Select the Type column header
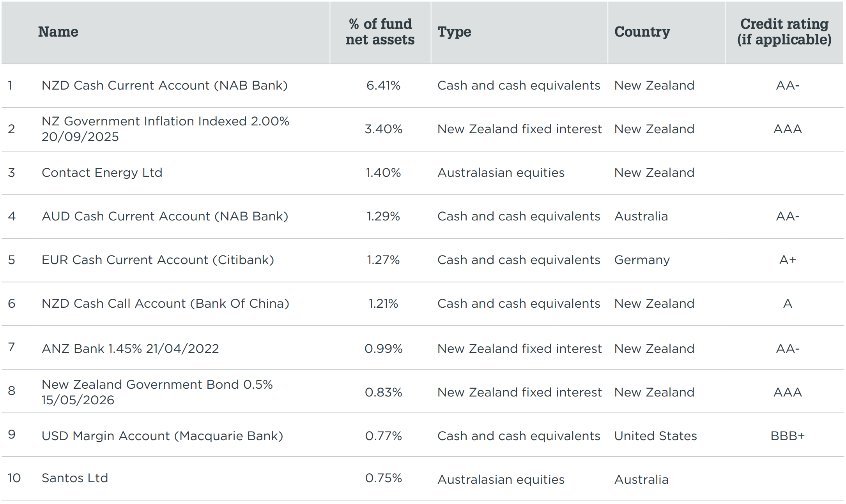This screenshot has height=504, width=846. (454, 32)
